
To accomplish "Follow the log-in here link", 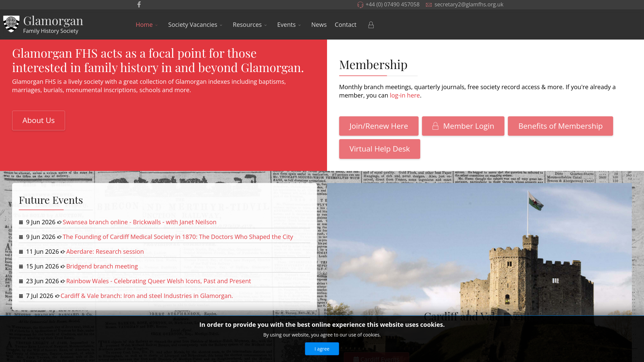I will click(x=405, y=95).
